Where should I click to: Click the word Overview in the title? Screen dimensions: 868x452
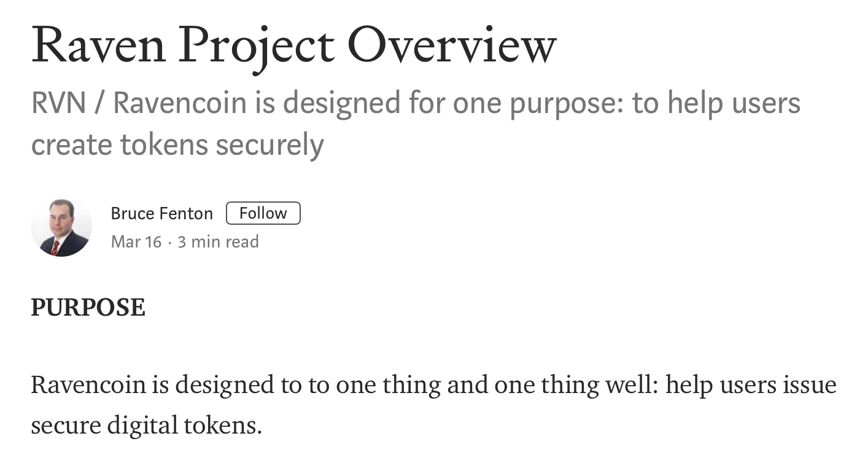point(452,45)
